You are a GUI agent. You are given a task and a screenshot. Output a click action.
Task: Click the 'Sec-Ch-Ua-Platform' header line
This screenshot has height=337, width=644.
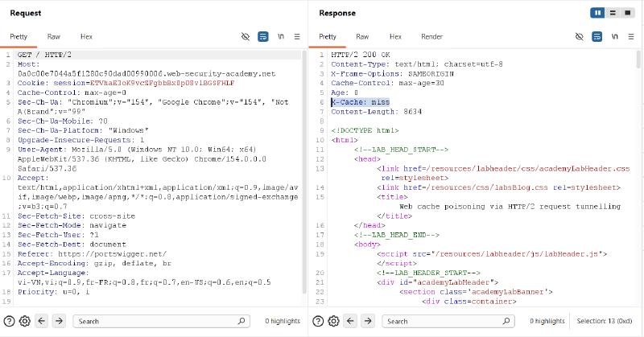click(x=83, y=130)
